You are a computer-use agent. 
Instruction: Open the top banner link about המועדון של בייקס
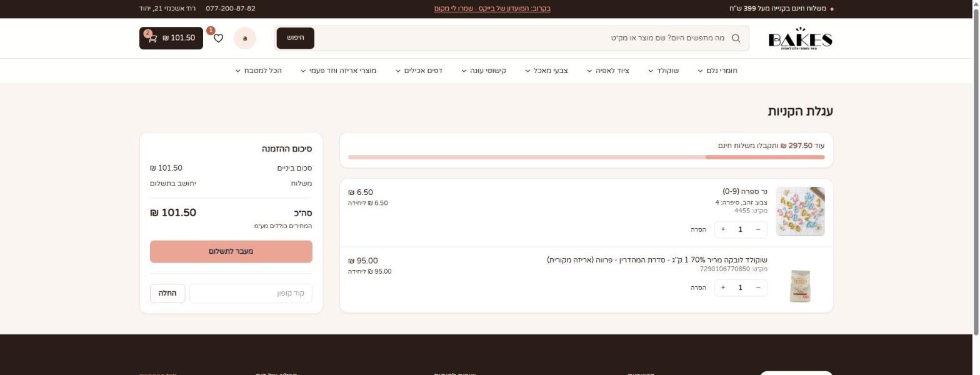tap(492, 9)
